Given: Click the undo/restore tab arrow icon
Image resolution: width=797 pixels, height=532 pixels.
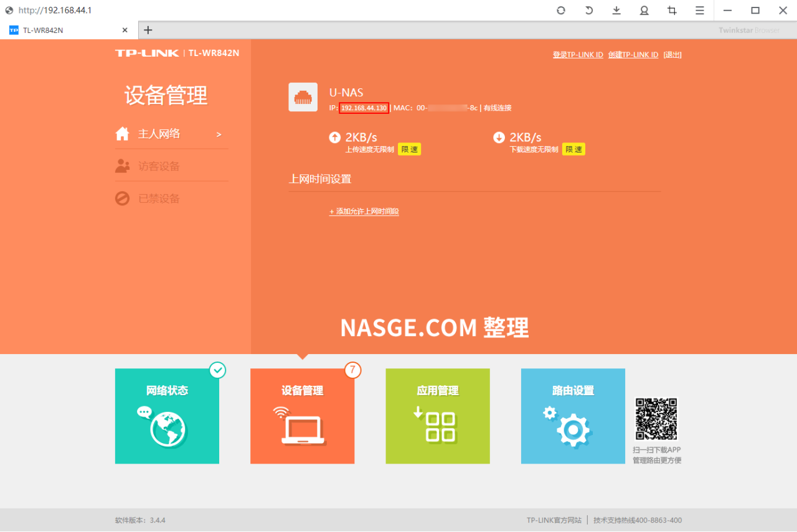Looking at the screenshot, I should click(589, 10).
